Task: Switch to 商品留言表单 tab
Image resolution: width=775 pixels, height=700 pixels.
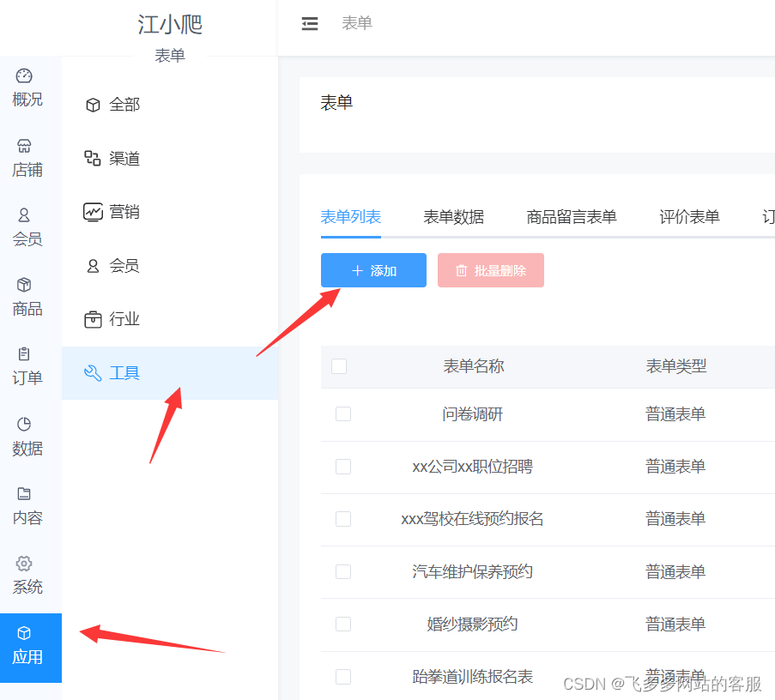Action: pyautogui.click(x=572, y=217)
